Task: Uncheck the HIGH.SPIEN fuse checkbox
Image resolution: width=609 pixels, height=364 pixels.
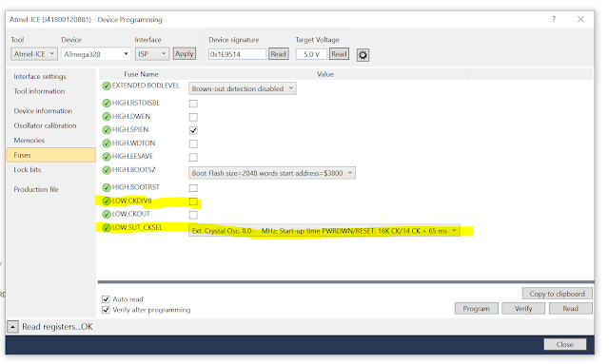Action: (193, 130)
